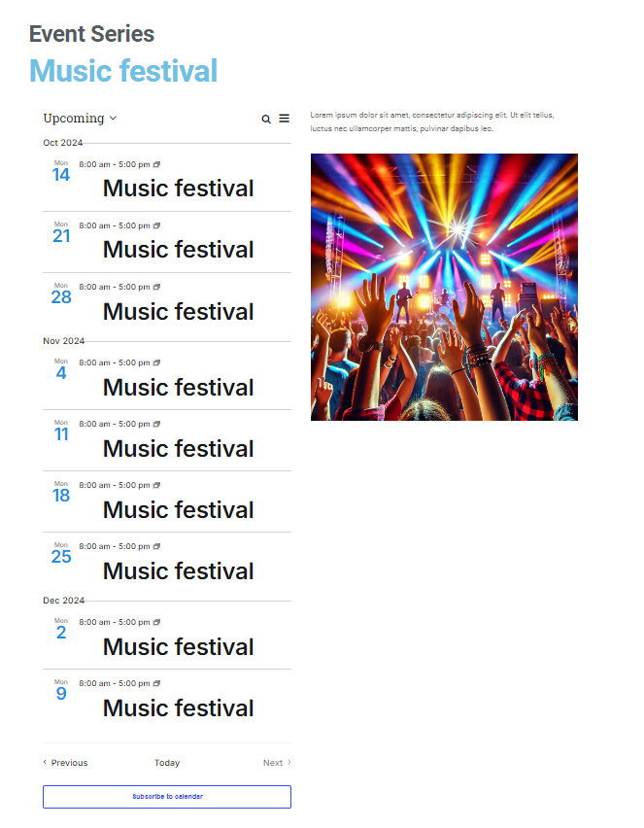The width and height of the screenshot is (644, 828).
Task: Open the Music festival event on October 28
Action: coord(178,311)
